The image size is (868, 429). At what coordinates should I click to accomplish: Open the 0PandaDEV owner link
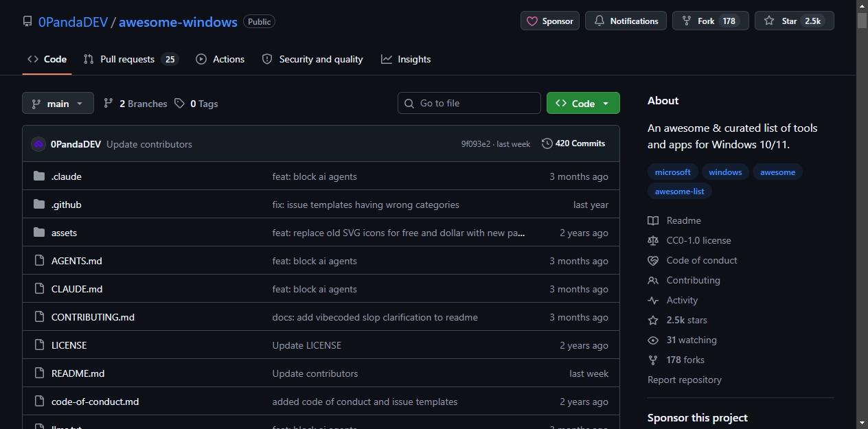[73, 21]
